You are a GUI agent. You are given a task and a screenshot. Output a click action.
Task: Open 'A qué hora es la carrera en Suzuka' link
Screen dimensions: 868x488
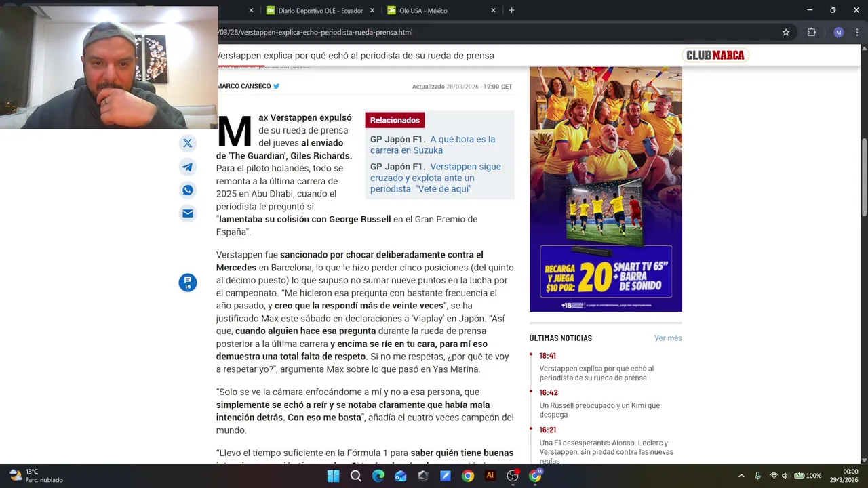(x=433, y=144)
